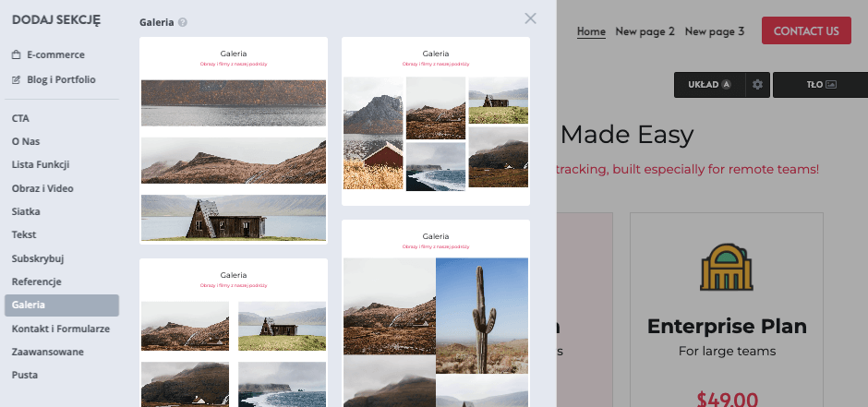Image resolution: width=868 pixels, height=407 pixels.
Task: Click the E-commerce shopping bag icon
Action: click(17, 55)
